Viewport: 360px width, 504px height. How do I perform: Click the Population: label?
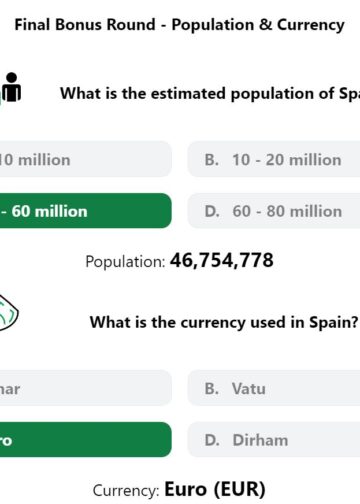click(125, 262)
